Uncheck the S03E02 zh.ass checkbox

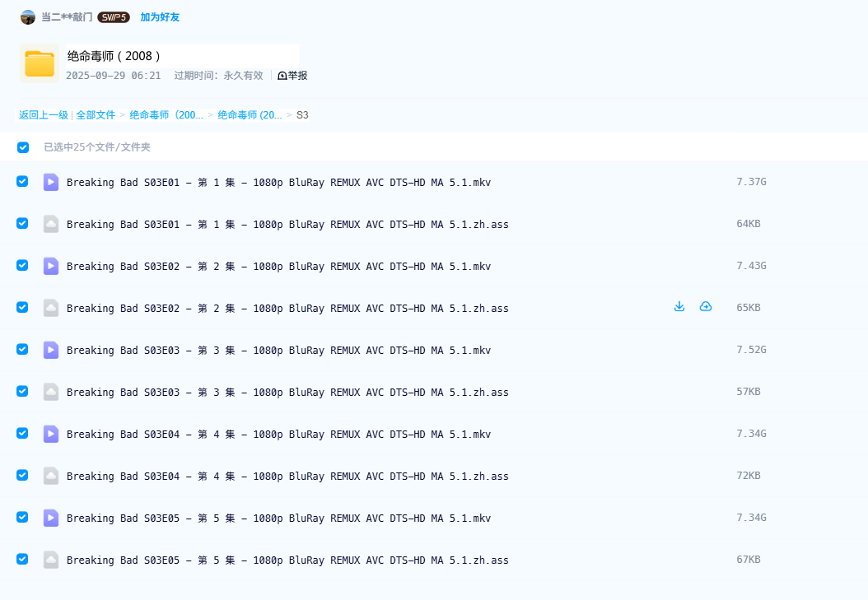pyautogui.click(x=22, y=308)
